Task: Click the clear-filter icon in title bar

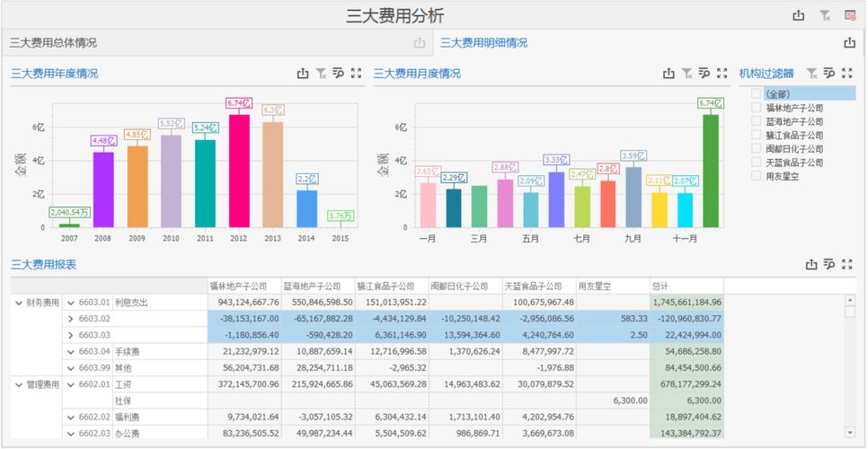Action: [825, 15]
